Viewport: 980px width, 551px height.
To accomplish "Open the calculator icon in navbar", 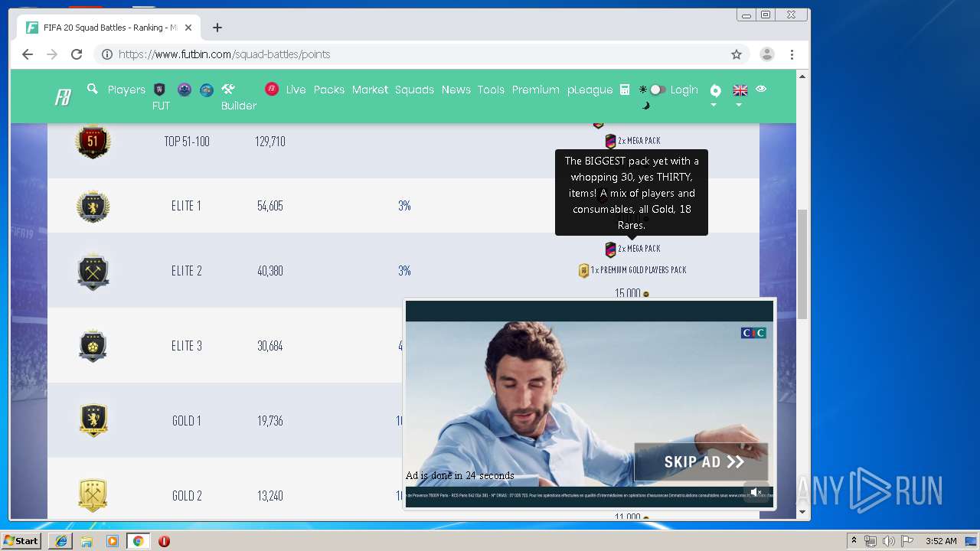I will [625, 90].
